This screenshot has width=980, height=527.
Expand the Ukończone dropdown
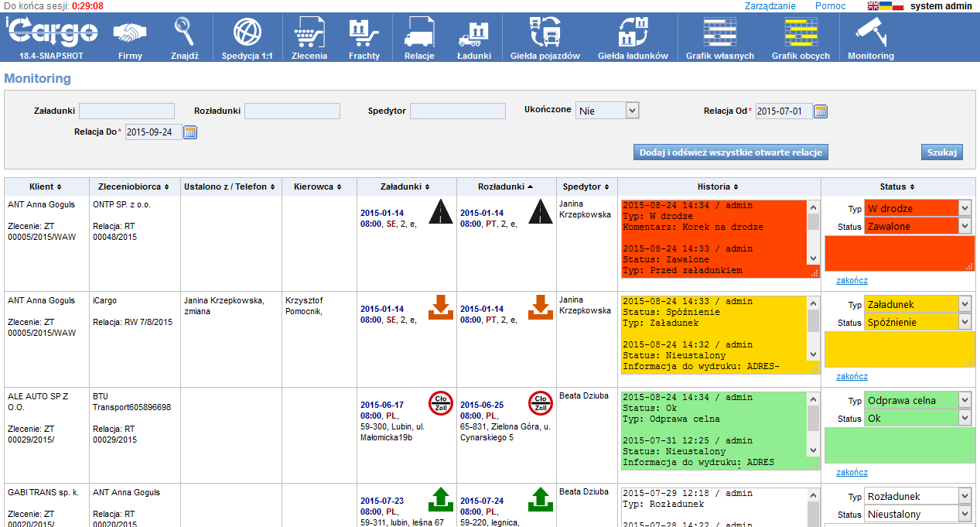point(632,111)
